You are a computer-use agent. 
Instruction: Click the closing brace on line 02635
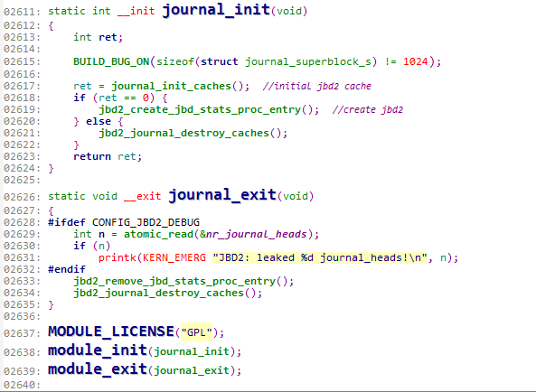pyautogui.click(x=51, y=304)
